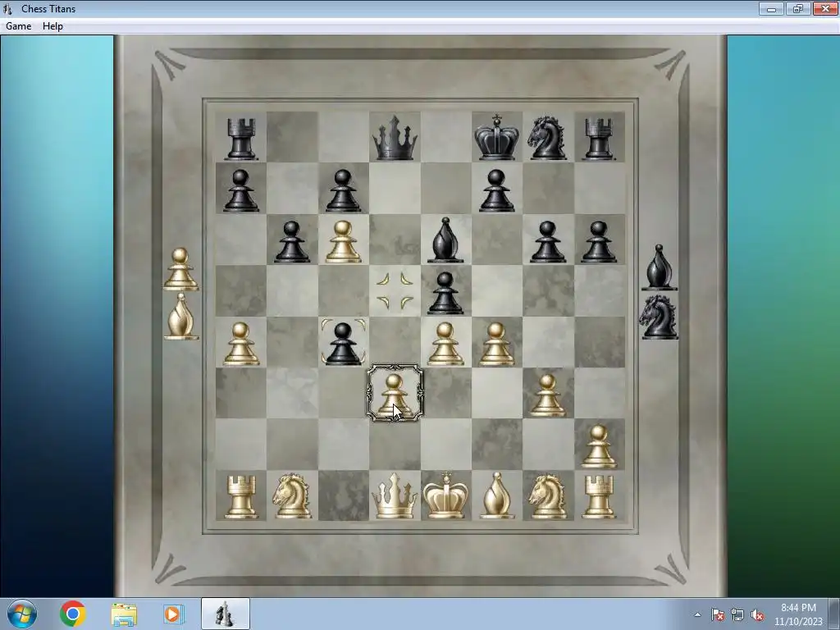Select the white knight on g1
Image resolution: width=840 pixels, height=630 pixels.
coord(547,496)
